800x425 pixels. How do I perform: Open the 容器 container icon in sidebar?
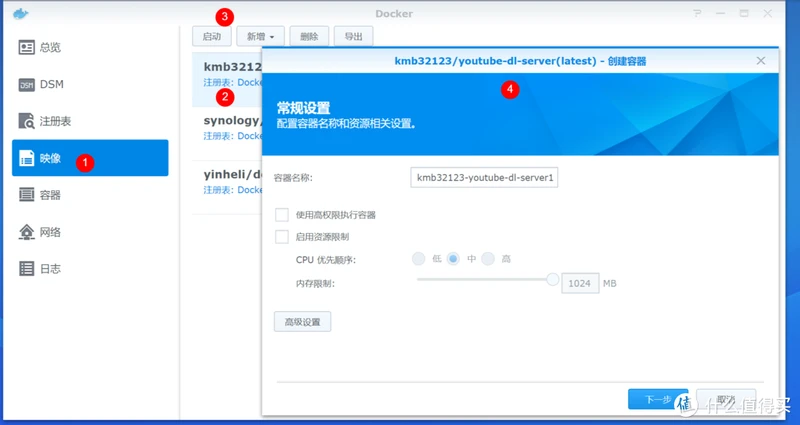pos(27,195)
